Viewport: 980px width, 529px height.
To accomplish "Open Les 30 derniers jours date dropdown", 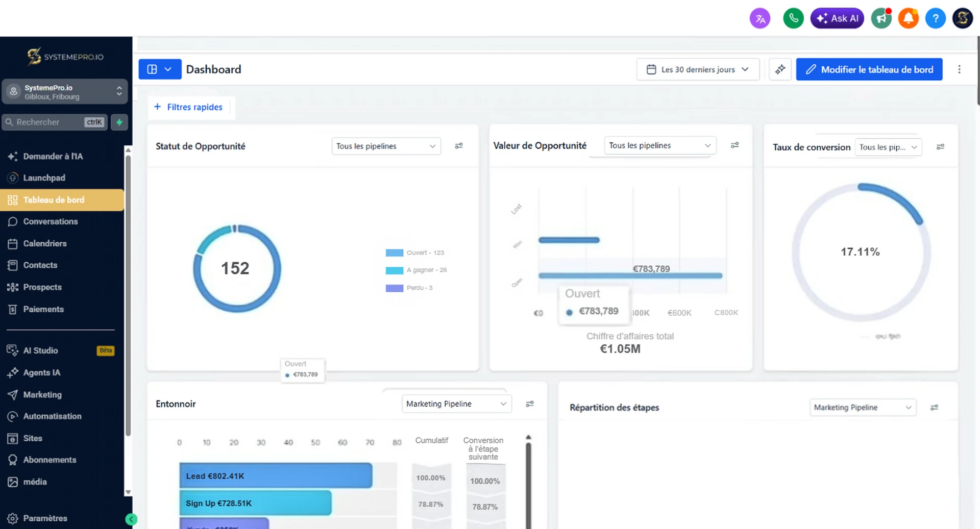I will 698,69.
